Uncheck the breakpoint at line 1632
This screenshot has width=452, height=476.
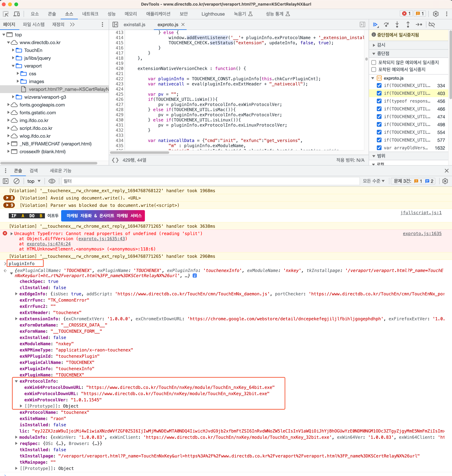tap(379, 148)
